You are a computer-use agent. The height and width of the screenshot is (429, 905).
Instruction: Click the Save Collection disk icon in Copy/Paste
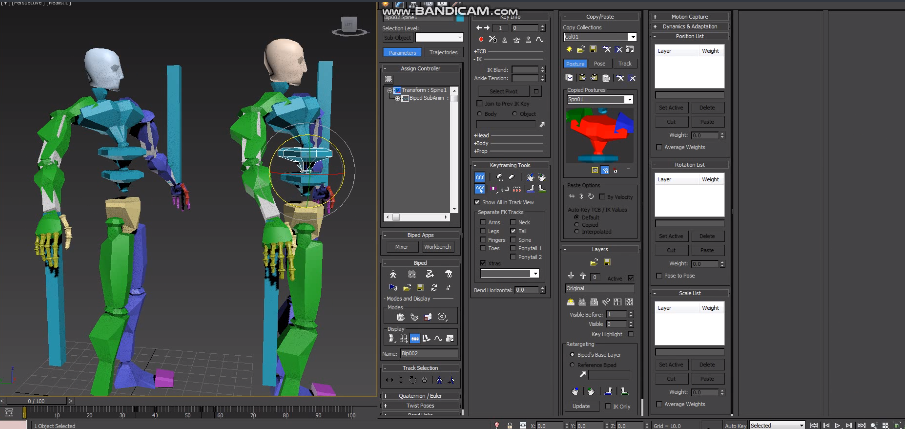[593, 50]
